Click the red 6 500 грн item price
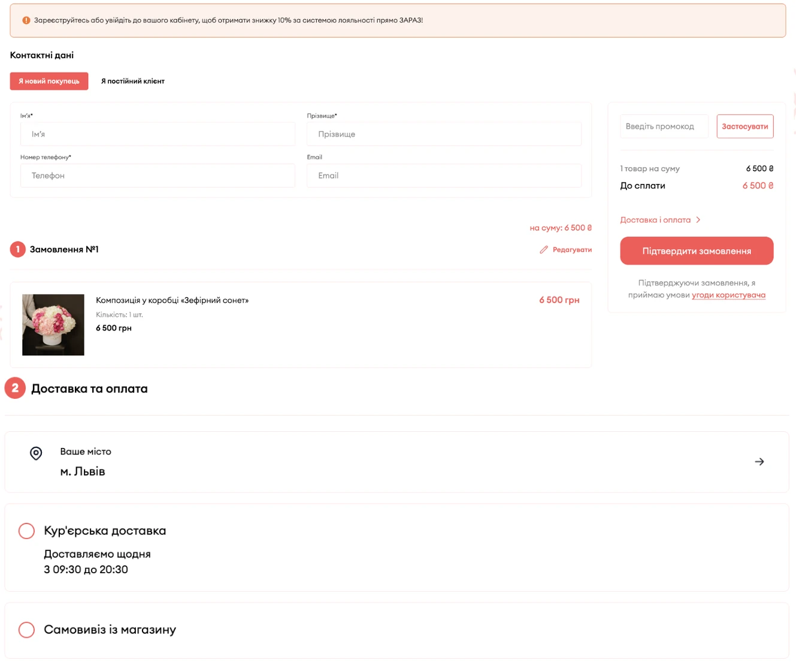This screenshot has width=796, height=672. (559, 300)
